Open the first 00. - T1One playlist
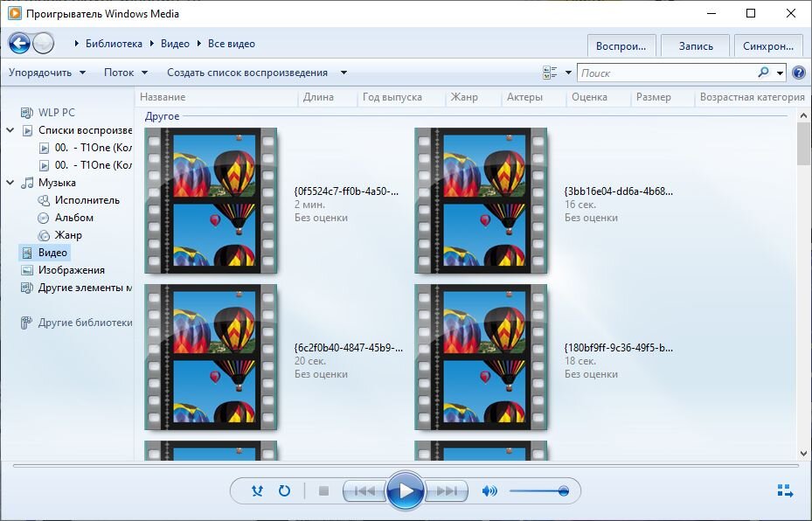 pyautogui.click(x=86, y=148)
